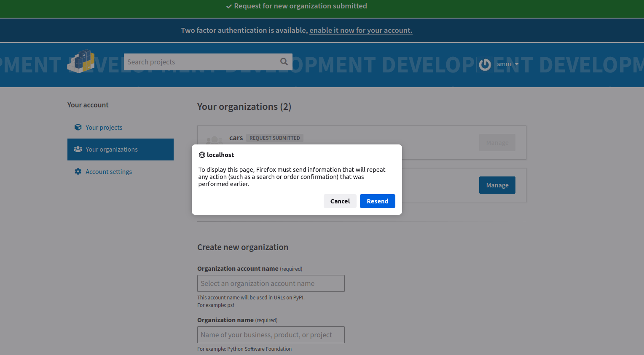644x355 pixels.
Task: Focus the Organization name field
Action: point(271,335)
